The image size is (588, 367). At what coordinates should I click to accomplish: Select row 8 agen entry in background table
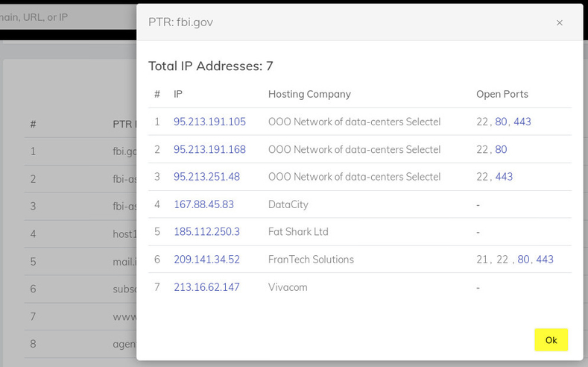124,344
